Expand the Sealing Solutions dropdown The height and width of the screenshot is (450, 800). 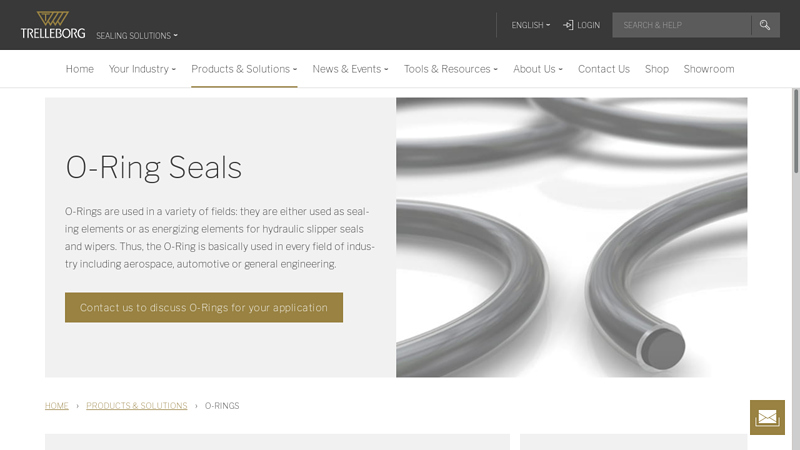pyautogui.click(x=137, y=36)
